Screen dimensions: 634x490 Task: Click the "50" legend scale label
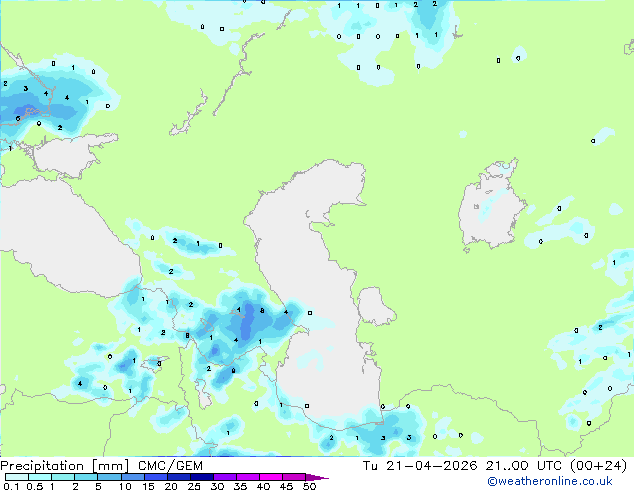coord(309,486)
